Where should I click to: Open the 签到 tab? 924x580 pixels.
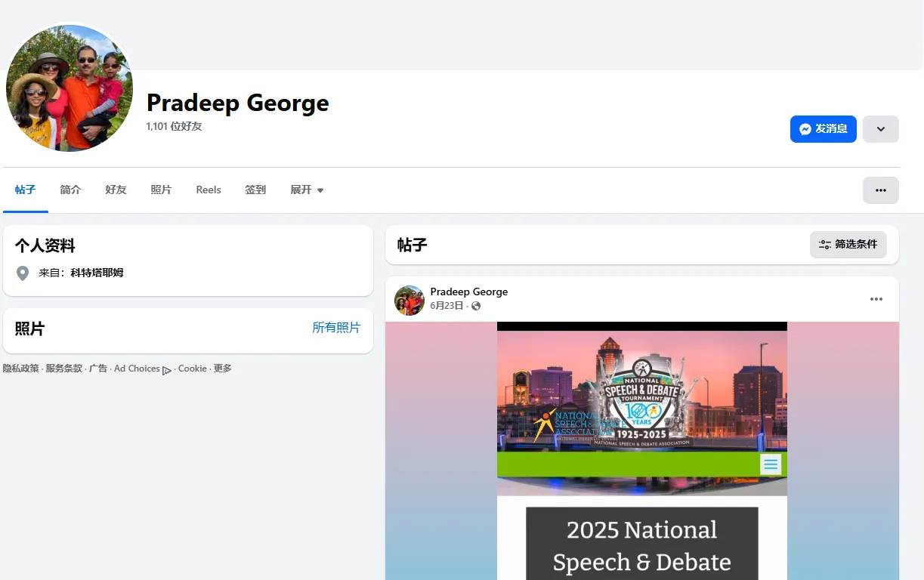pos(255,190)
